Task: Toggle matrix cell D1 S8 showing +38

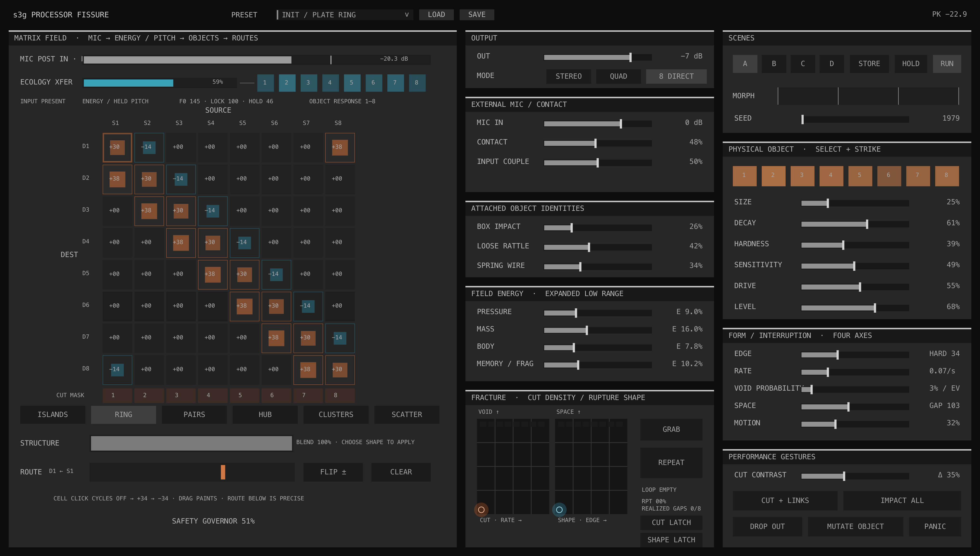Action: pyautogui.click(x=340, y=147)
